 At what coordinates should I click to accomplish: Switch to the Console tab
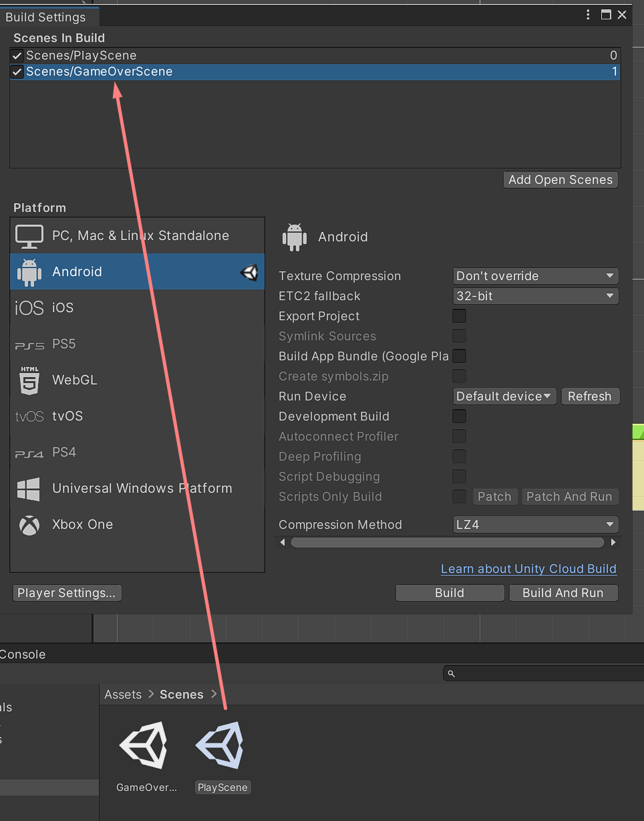coord(23,655)
